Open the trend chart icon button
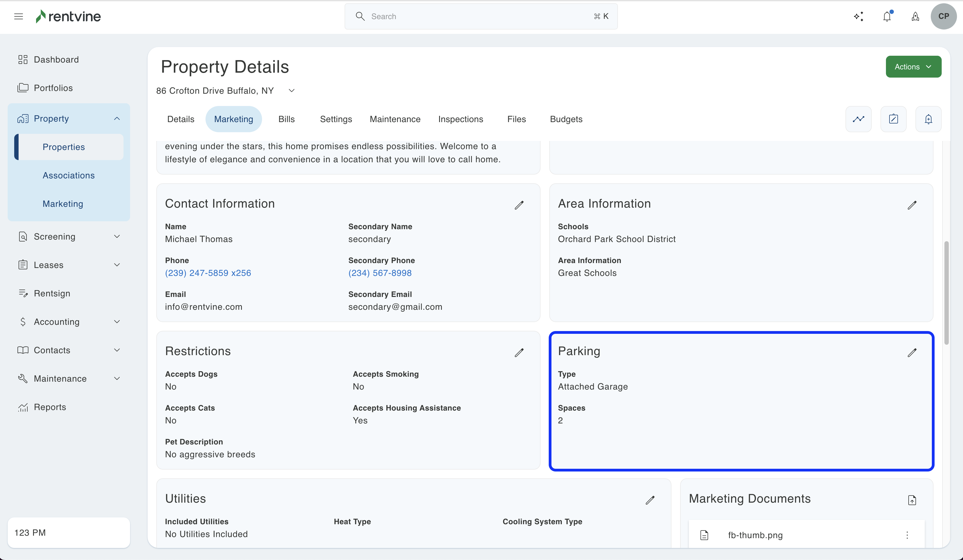 coord(858,119)
